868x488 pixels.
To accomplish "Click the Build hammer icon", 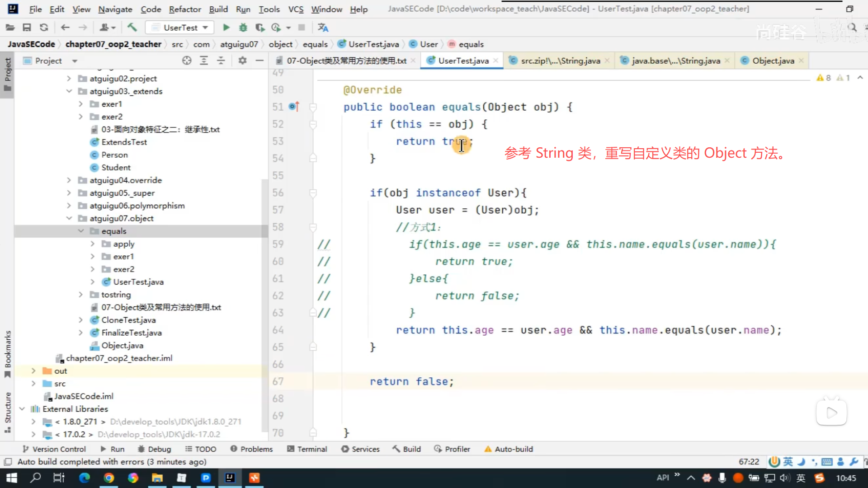I will [x=132, y=28].
